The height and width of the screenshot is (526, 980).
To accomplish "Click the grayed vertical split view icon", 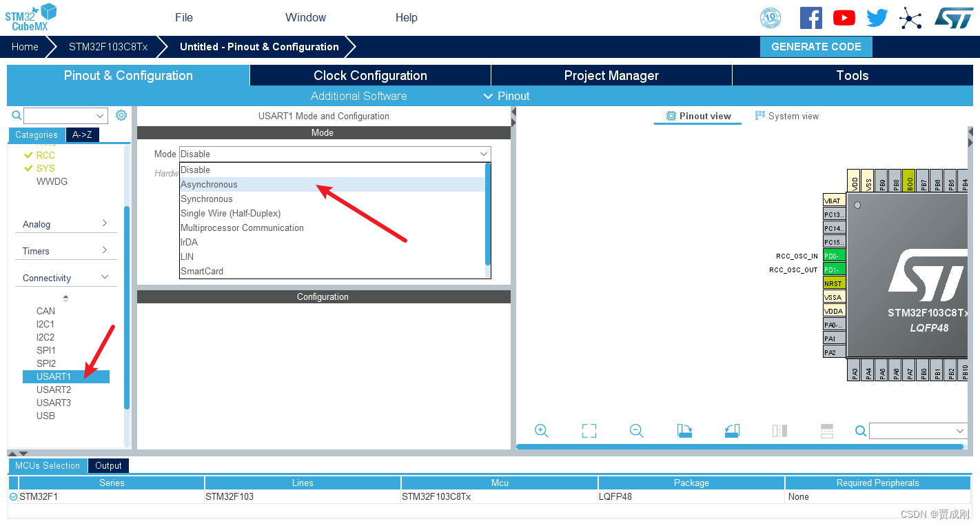I will click(x=779, y=431).
